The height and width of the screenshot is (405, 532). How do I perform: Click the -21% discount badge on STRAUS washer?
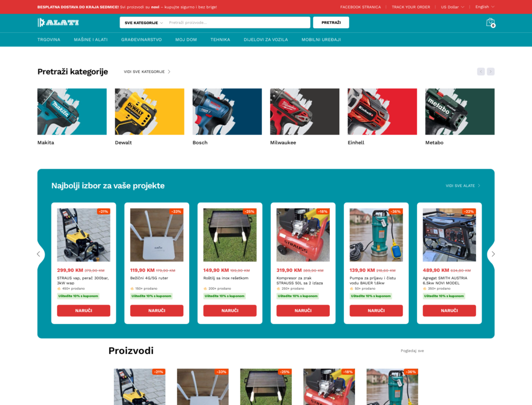coord(103,212)
